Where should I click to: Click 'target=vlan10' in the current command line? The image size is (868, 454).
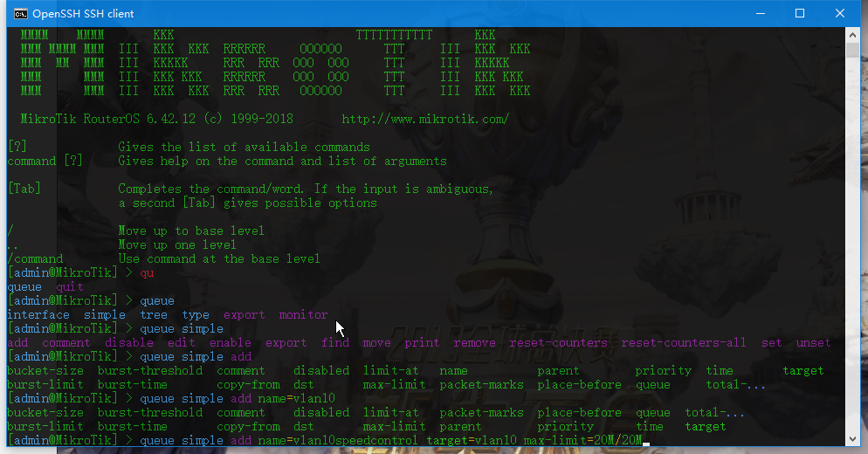pos(471,440)
